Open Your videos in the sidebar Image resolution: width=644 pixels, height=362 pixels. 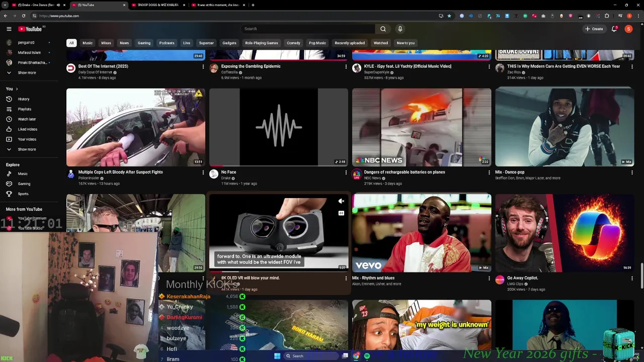27,139
